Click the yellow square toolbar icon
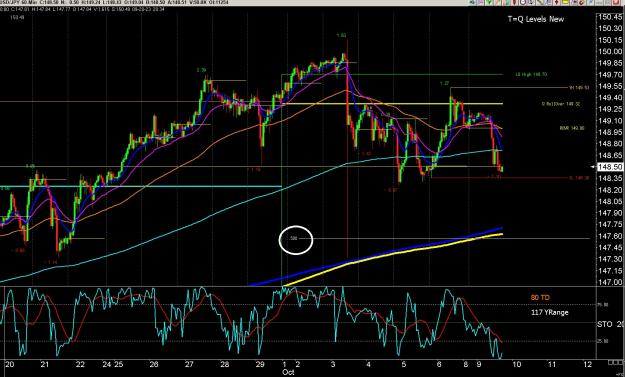The image size is (625, 377). click(x=566, y=2)
